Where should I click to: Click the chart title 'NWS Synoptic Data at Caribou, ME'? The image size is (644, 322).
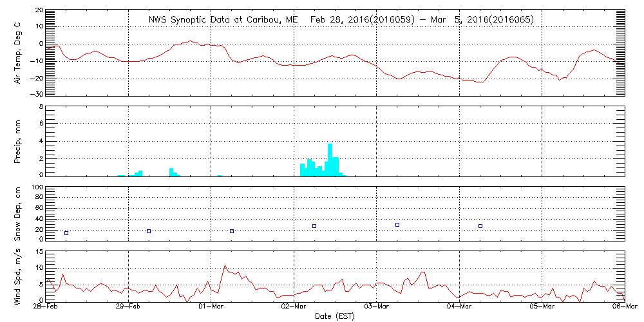pos(223,19)
